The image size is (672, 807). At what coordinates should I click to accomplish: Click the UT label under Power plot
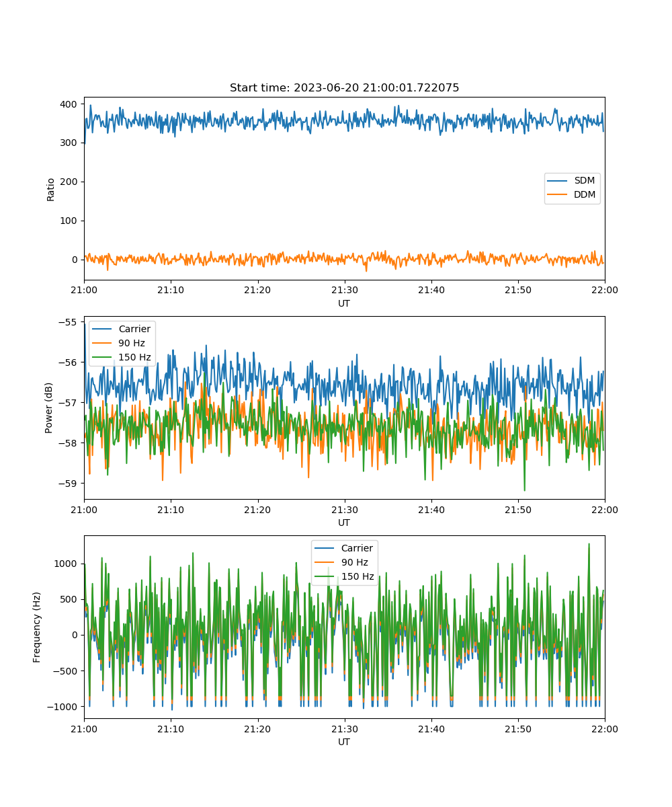coord(344,523)
